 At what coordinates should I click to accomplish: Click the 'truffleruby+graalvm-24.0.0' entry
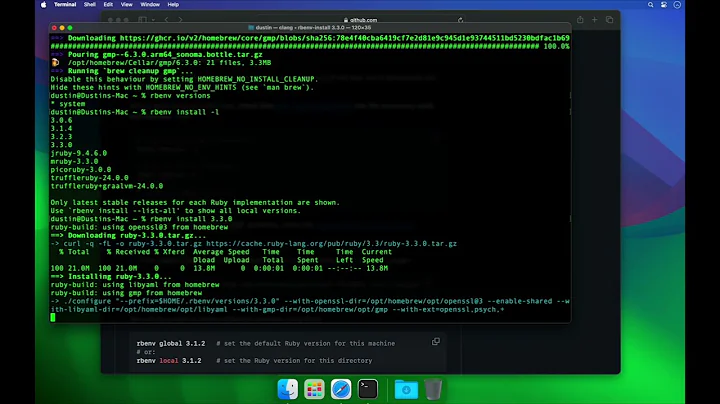point(107,186)
